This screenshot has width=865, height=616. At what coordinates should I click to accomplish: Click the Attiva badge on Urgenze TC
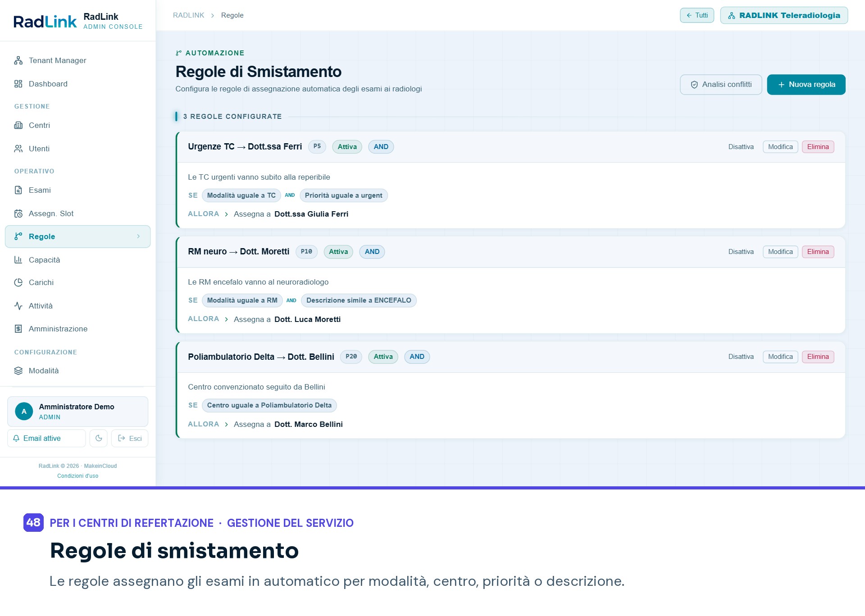click(347, 147)
